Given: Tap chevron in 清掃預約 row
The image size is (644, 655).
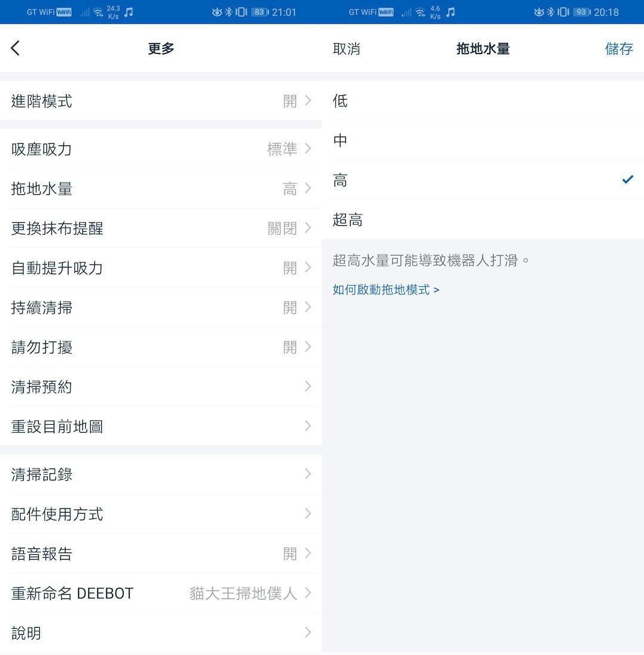Looking at the screenshot, I should point(308,386).
